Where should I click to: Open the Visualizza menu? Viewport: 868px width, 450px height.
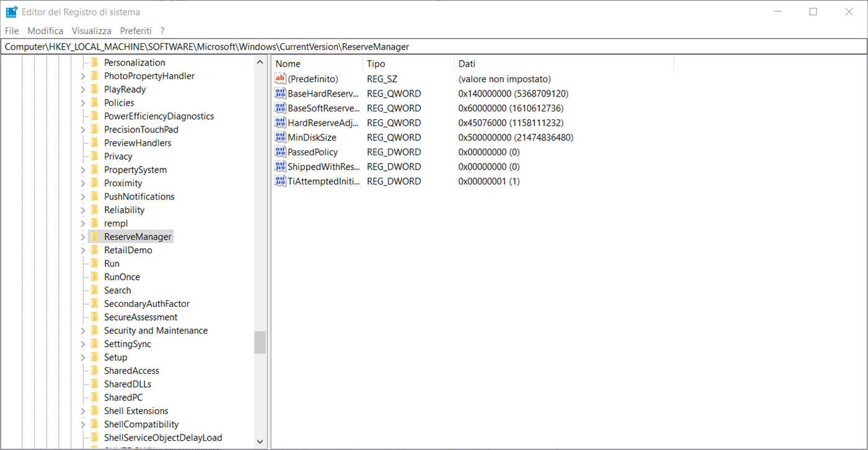91,30
